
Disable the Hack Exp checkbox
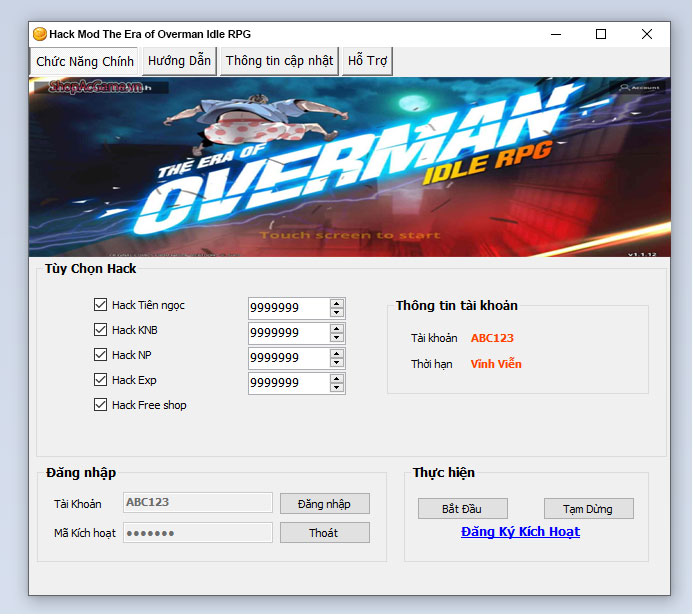click(x=100, y=380)
